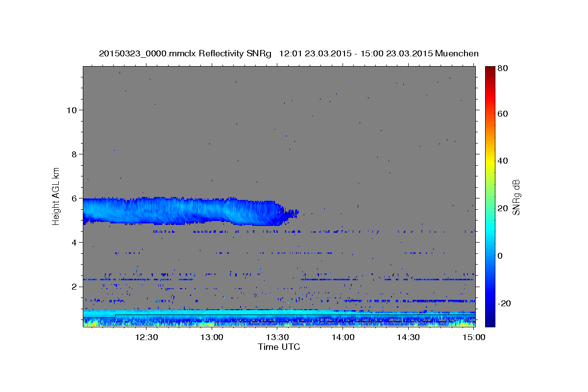Click the colorbar value 20

tap(502, 208)
